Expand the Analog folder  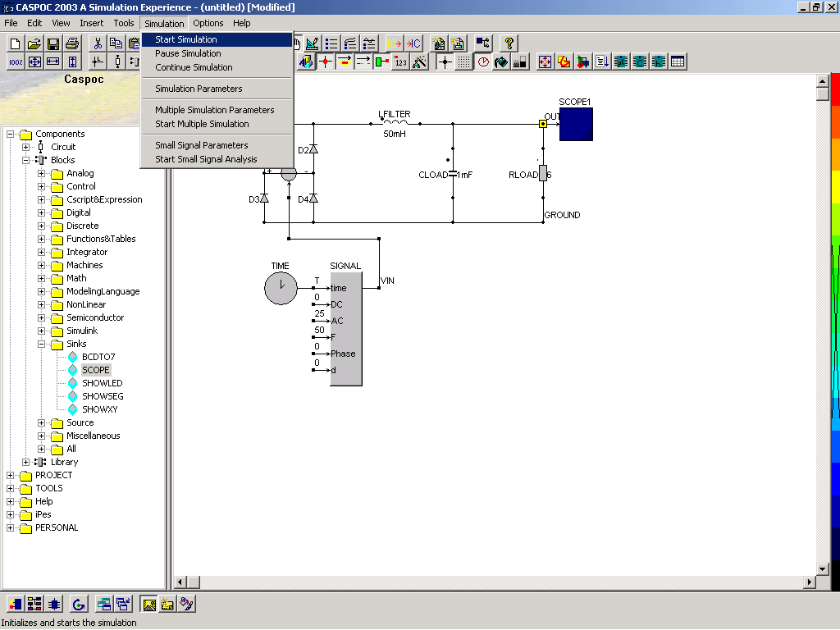pos(41,174)
